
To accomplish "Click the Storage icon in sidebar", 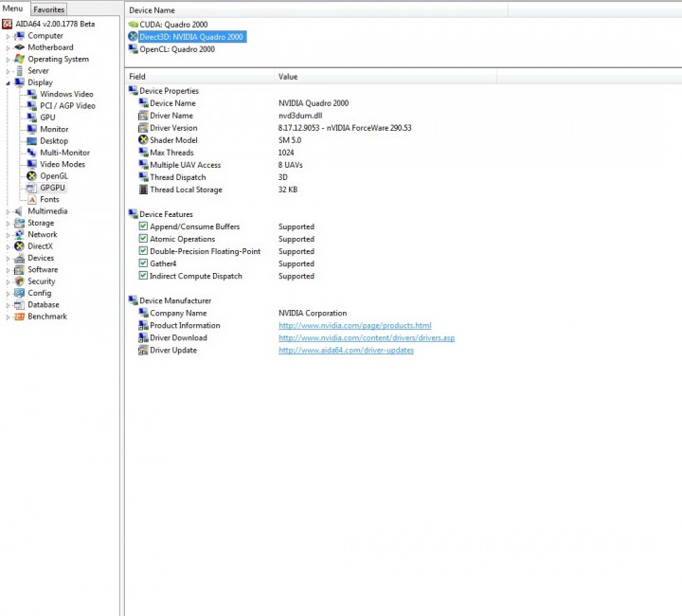I will click(19, 223).
